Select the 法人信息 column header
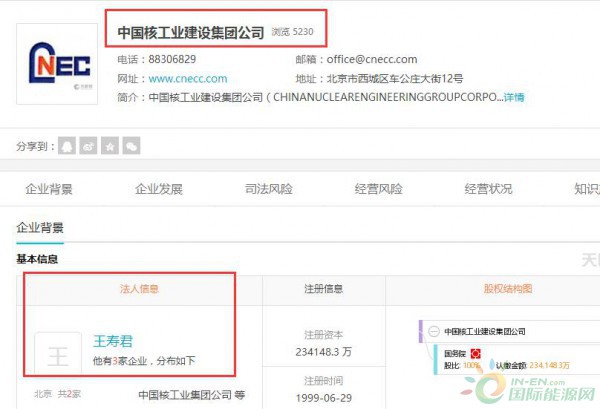The image size is (600, 409). point(139,289)
